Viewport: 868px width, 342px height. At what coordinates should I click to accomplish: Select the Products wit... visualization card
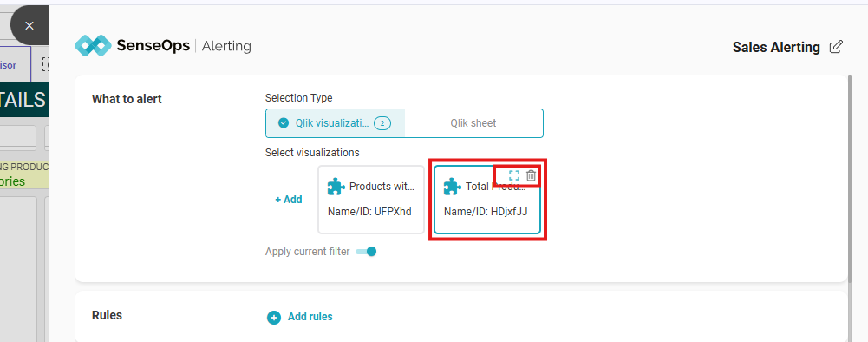coord(371,200)
